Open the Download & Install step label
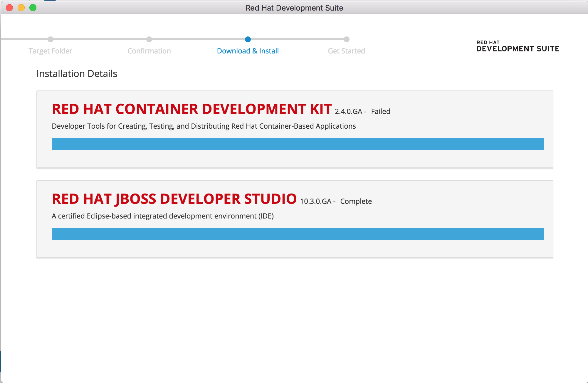The height and width of the screenshot is (383, 588). [x=248, y=51]
